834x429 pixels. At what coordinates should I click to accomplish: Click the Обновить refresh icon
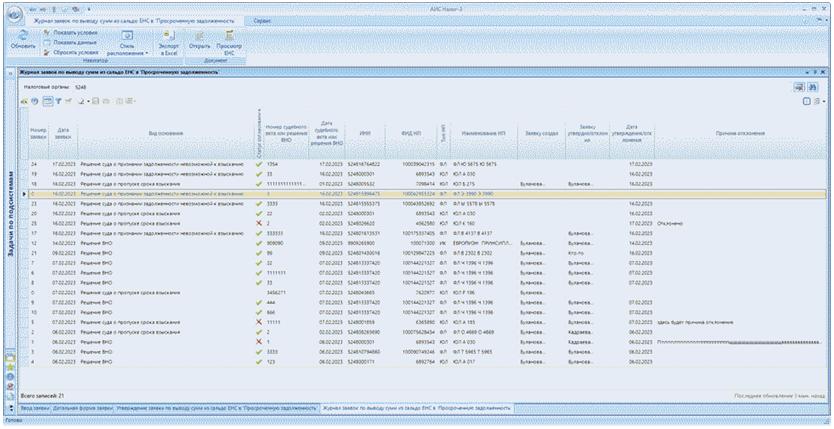pos(22,36)
